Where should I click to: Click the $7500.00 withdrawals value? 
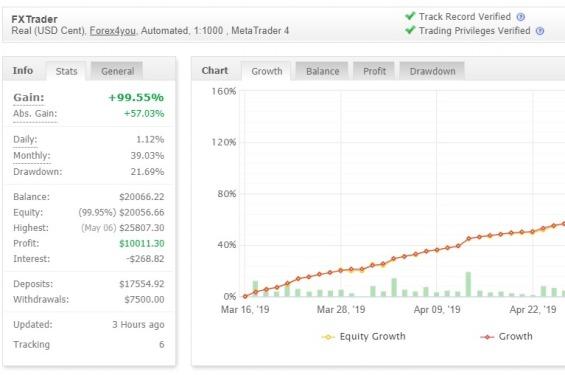point(144,300)
